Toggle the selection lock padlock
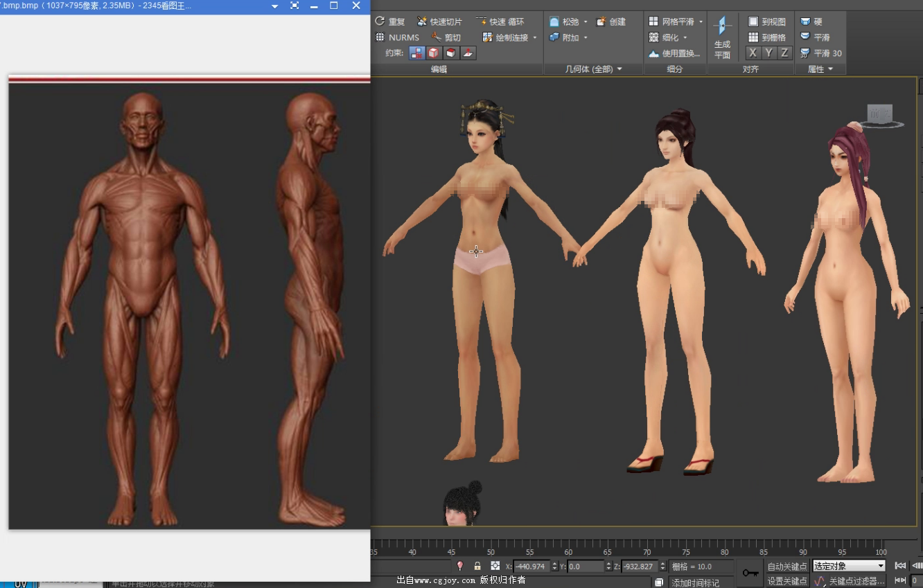This screenshot has height=588, width=923. [x=477, y=566]
